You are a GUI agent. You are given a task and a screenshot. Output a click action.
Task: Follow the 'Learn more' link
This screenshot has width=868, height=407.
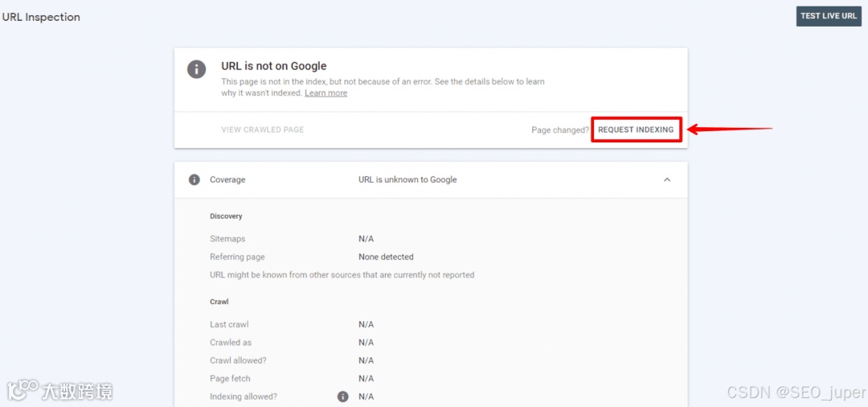pyautogui.click(x=326, y=93)
